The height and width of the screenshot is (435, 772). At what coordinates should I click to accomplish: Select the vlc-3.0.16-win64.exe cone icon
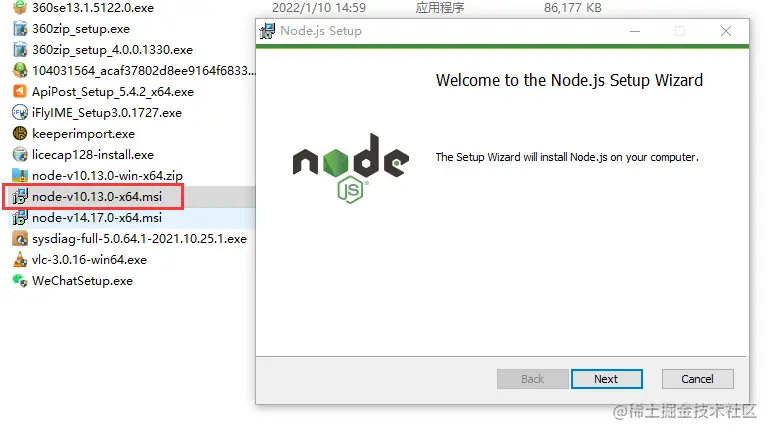point(20,259)
